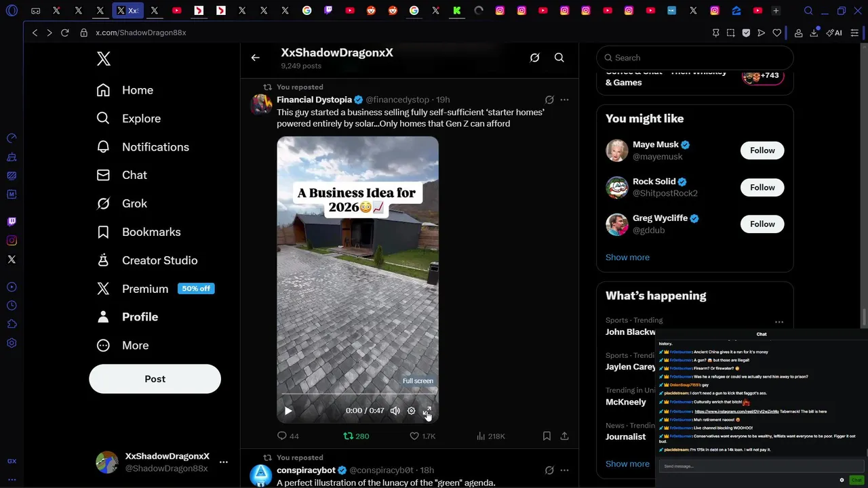This screenshot has height=488, width=868.
Task: Open Grok summary icon in profile header
Action: 534,58
